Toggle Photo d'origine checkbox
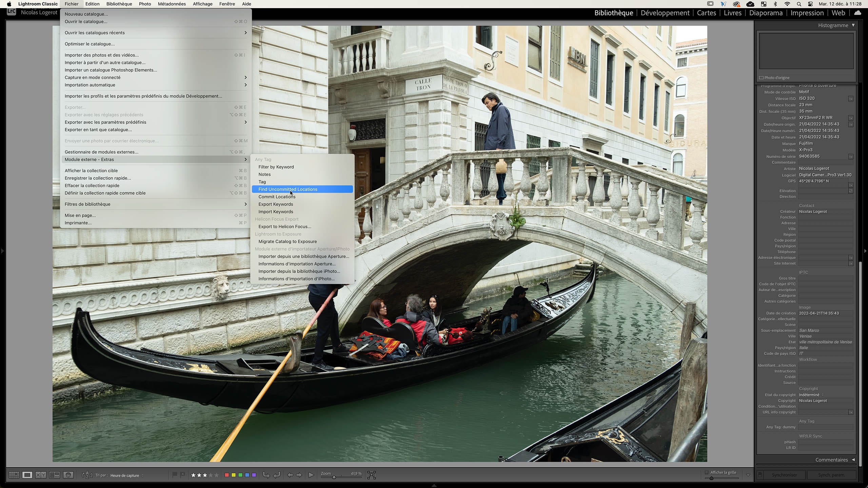The width and height of the screenshot is (868, 488). pyautogui.click(x=762, y=78)
